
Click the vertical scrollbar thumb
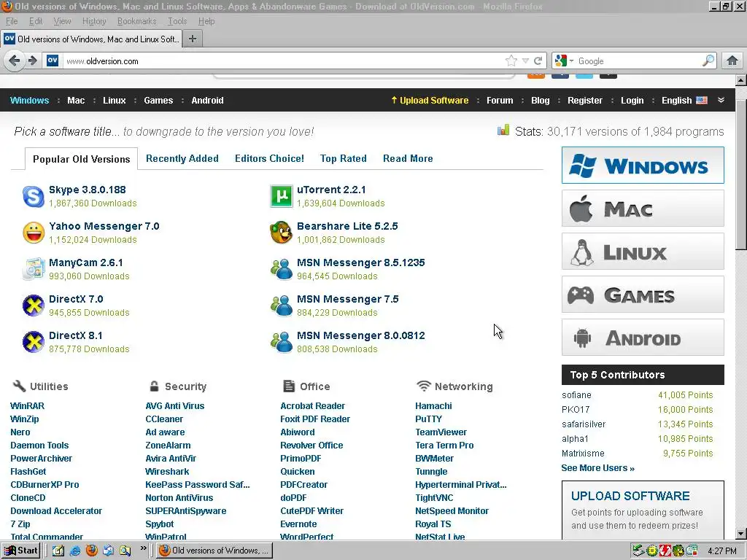point(741,175)
